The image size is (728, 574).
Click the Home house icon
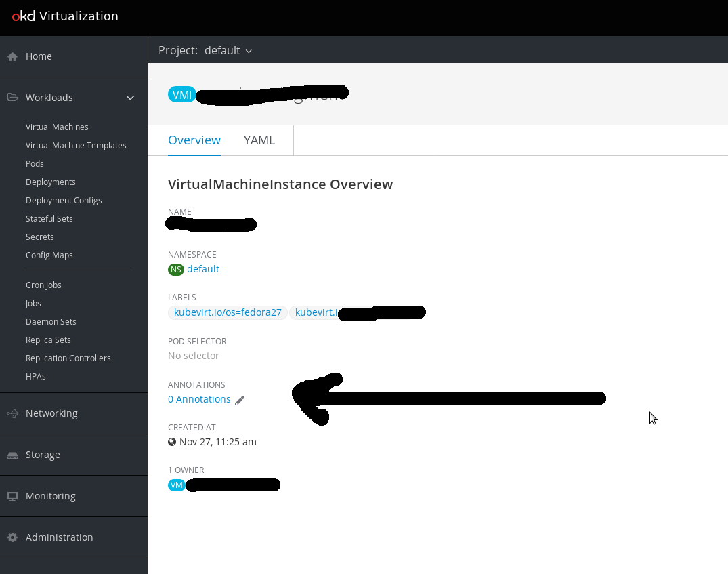coord(13,56)
